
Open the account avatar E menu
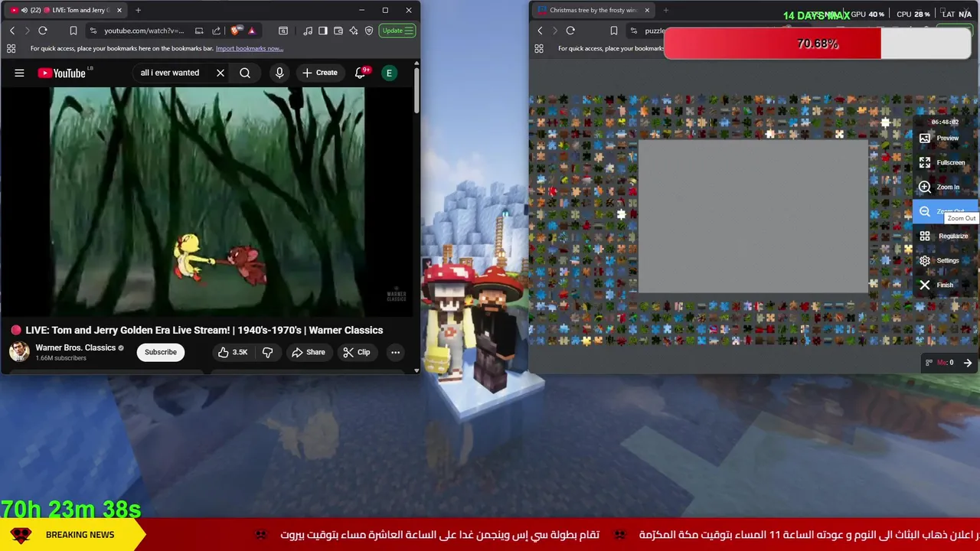pyautogui.click(x=389, y=73)
